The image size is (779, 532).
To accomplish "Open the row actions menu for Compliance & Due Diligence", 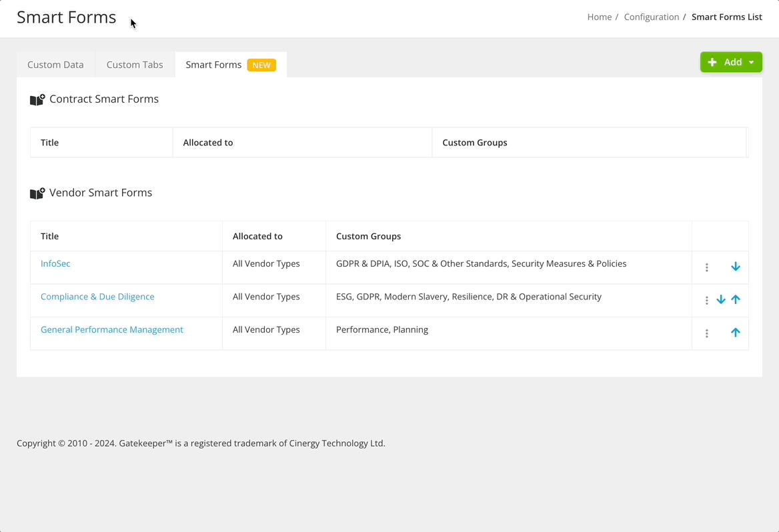I will click(x=706, y=300).
